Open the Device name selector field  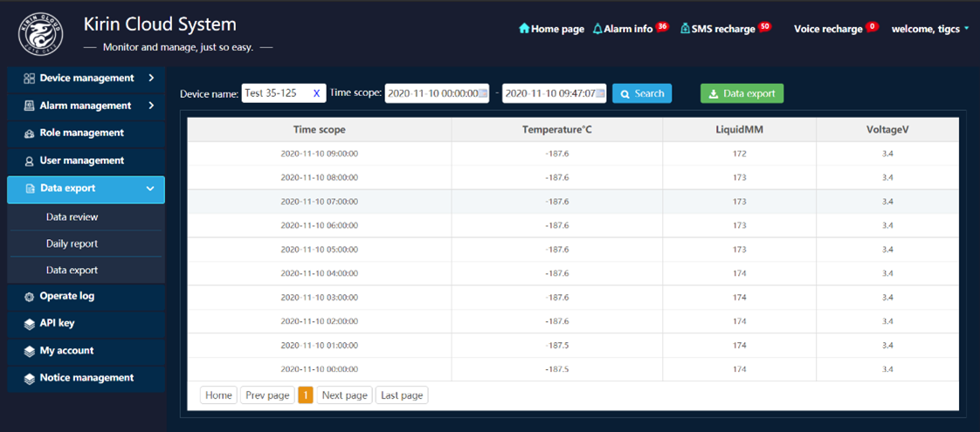(x=284, y=93)
